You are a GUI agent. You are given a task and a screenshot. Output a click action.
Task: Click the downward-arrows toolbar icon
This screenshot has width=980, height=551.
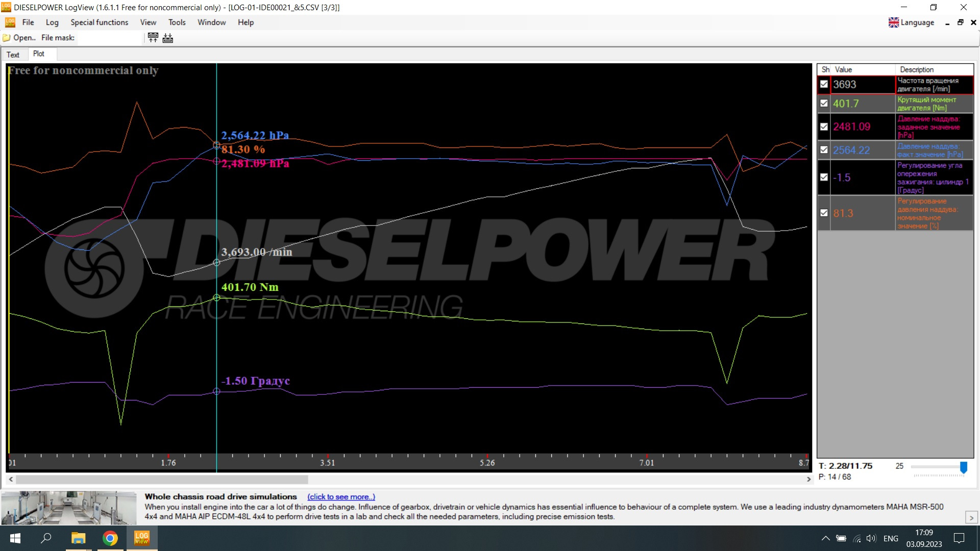tap(168, 37)
